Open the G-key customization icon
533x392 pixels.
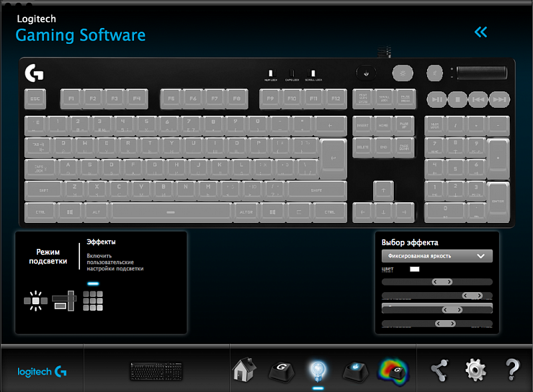(x=281, y=371)
